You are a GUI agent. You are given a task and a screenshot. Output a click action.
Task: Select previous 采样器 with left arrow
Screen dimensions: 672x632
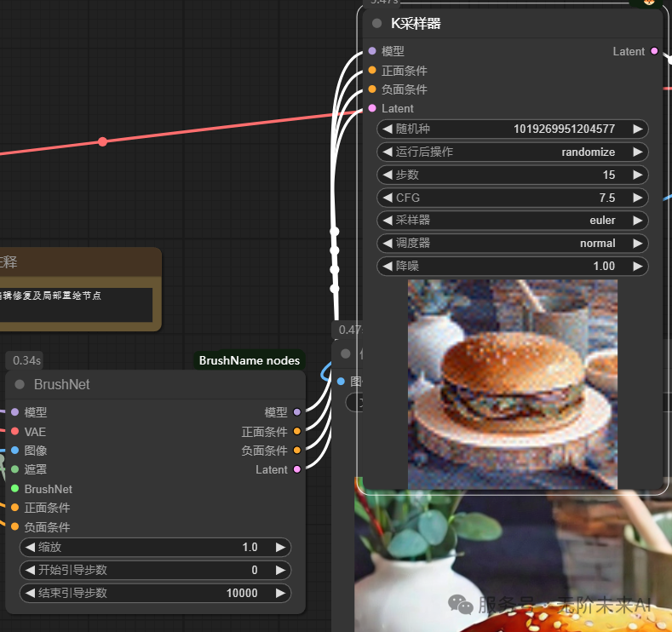[387, 221]
